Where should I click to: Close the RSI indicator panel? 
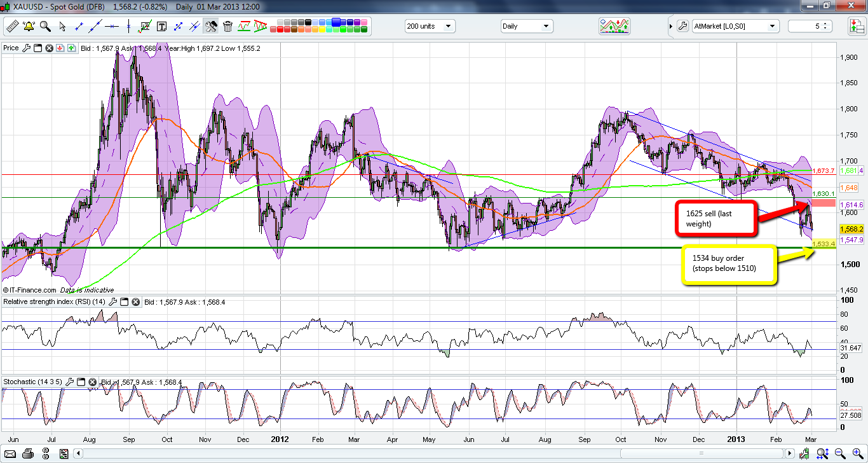pos(135,302)
